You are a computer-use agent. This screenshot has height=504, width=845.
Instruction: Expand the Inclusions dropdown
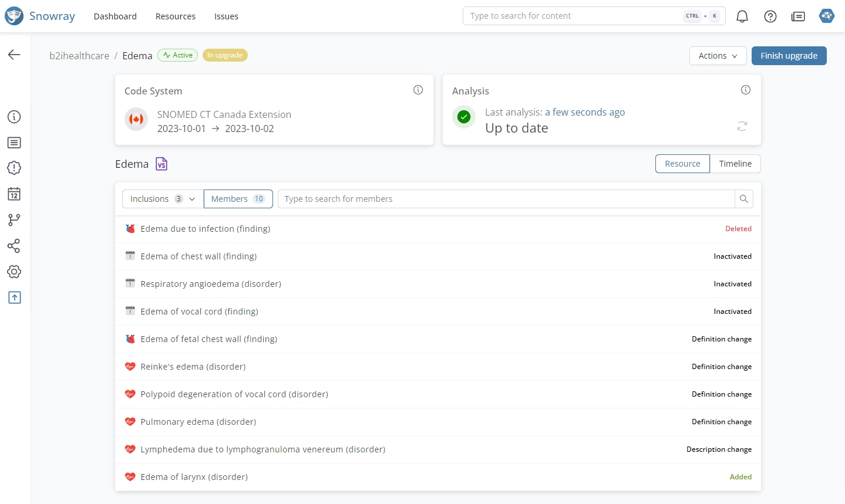point(163,199)
